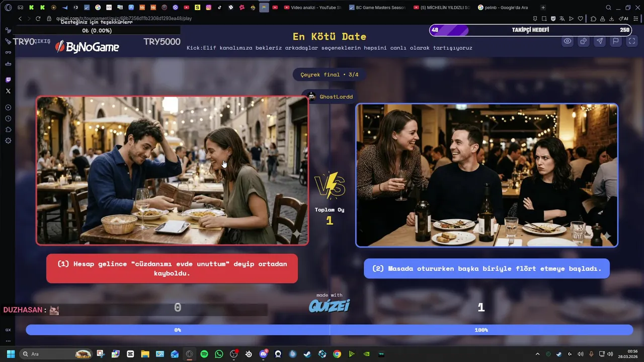Go forward in browser history

pos(29,19)
